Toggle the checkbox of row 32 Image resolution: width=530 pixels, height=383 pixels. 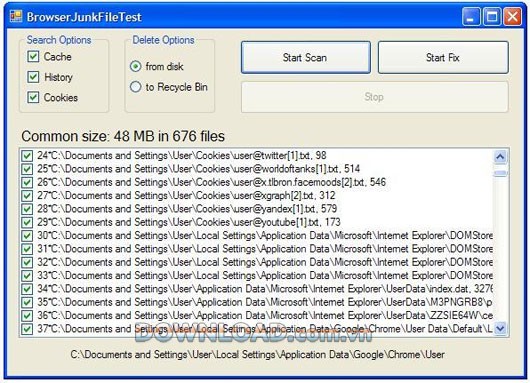pyautogui.click(x=27, y=262)
